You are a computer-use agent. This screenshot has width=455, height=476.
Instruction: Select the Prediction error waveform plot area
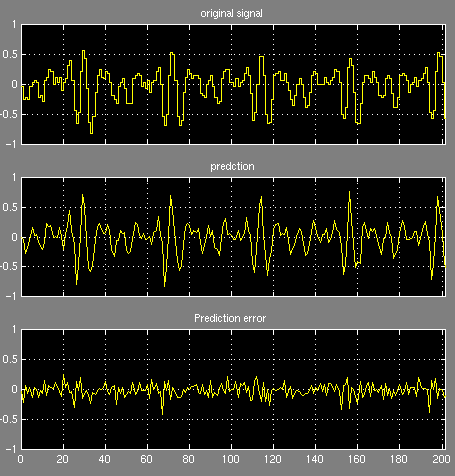(x=233, y=389)
